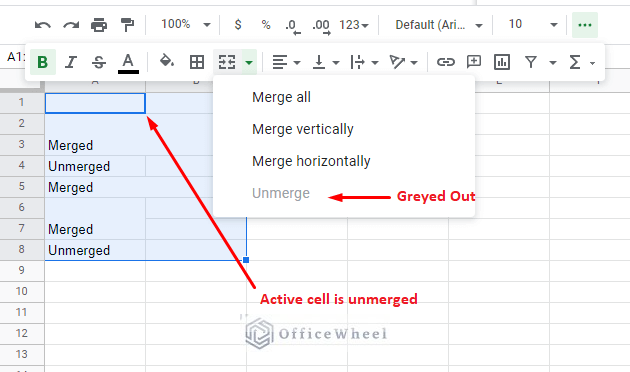Click the Insert link icon
Viewport: 630px width, 372px height.
446,62
